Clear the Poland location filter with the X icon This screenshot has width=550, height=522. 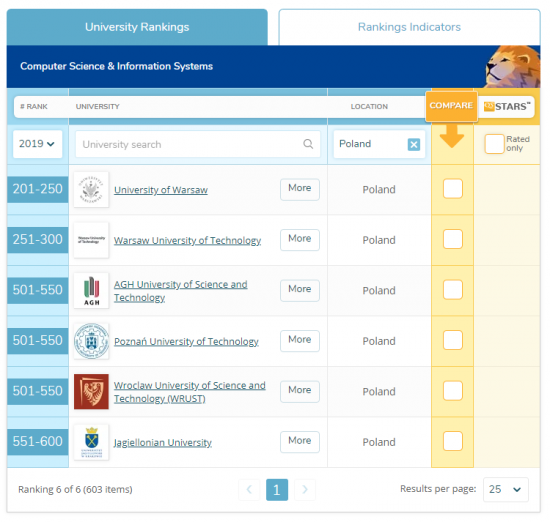(x=414, y=144)
